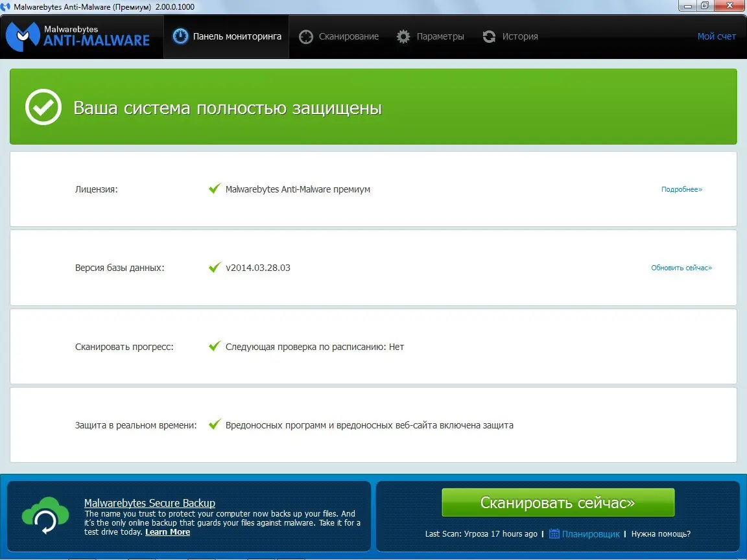Click the Malwarebytes Anti-Malware logo
747x560 pixels.
click(x=78, y=36)
